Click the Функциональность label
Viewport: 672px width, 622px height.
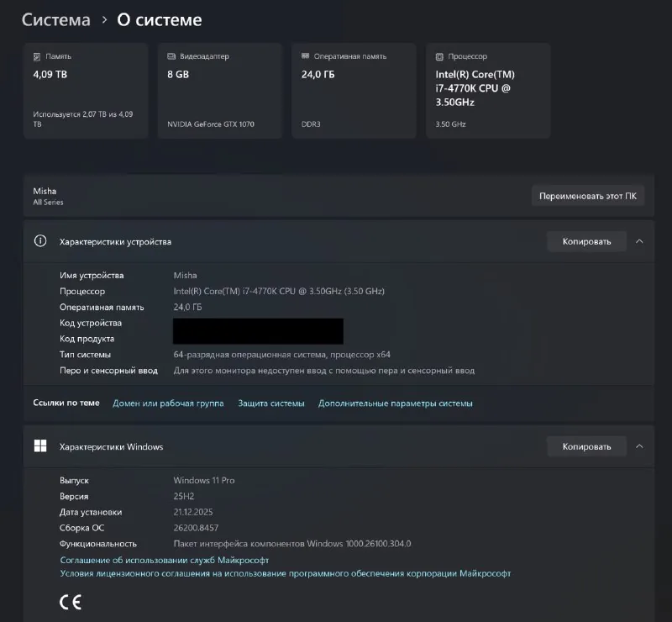[x=98, y=544]
